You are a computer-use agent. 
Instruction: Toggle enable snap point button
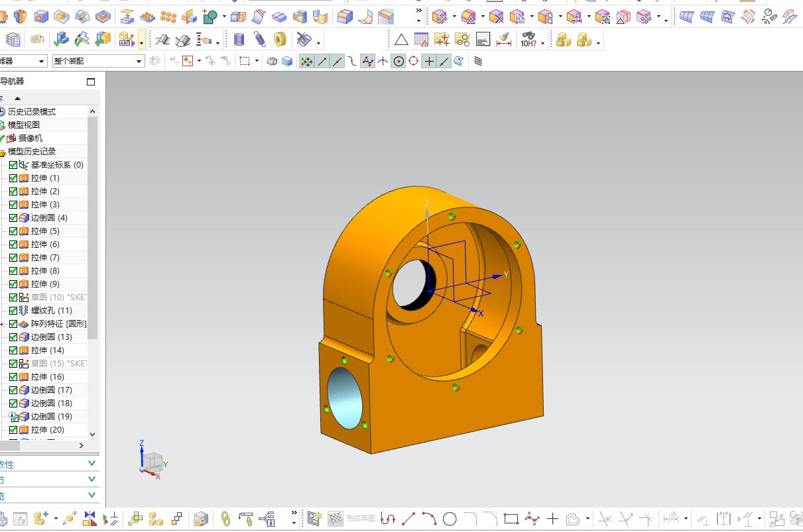pos(306,61)
